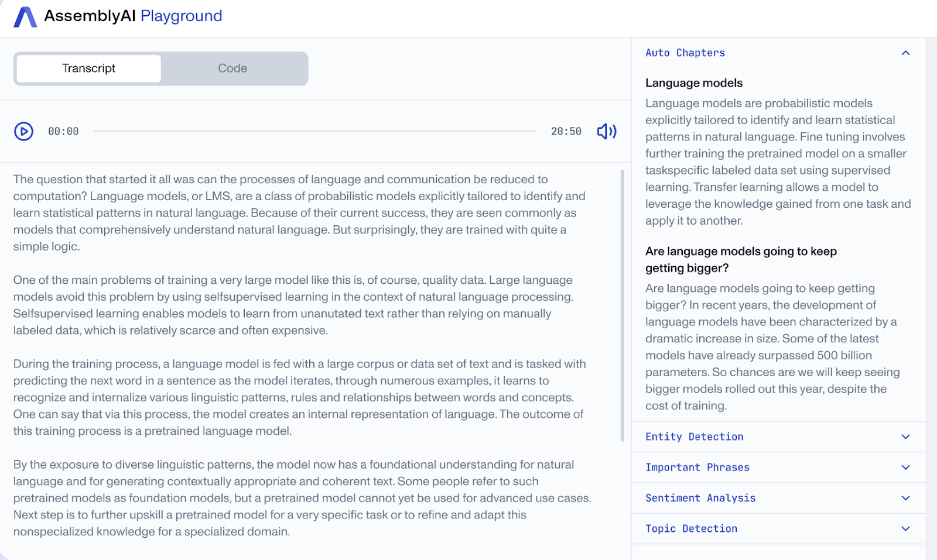The width and height of the screenshot is (937, 560).
Task: Expand the Sentiment Analysis section
Action: [905, 498]
